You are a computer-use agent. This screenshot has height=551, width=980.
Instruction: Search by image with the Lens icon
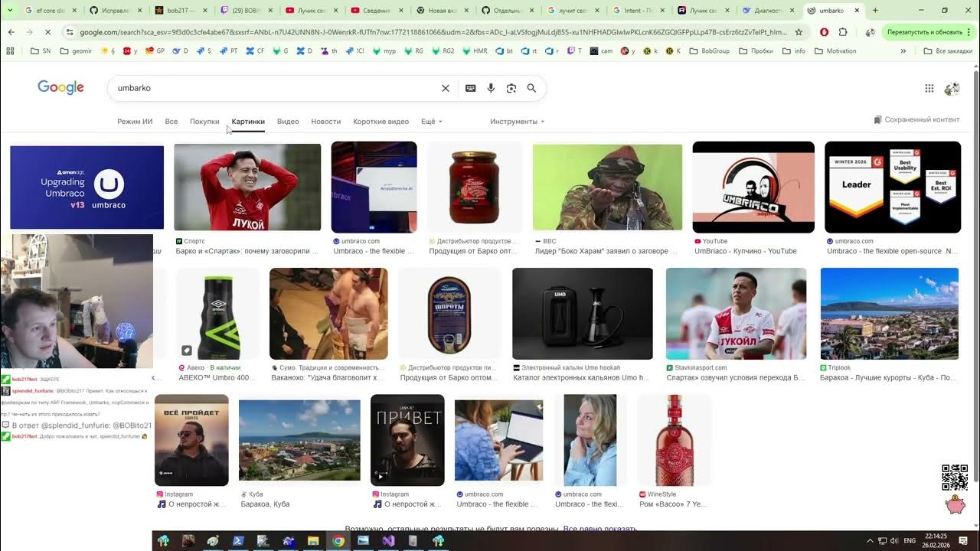tap(511, 88)
